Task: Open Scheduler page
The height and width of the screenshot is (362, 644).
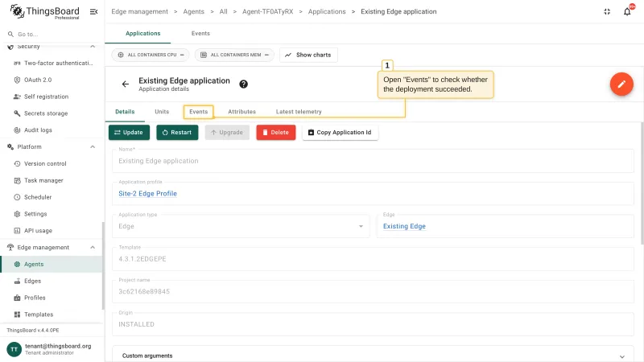Action: coord(52,197)
